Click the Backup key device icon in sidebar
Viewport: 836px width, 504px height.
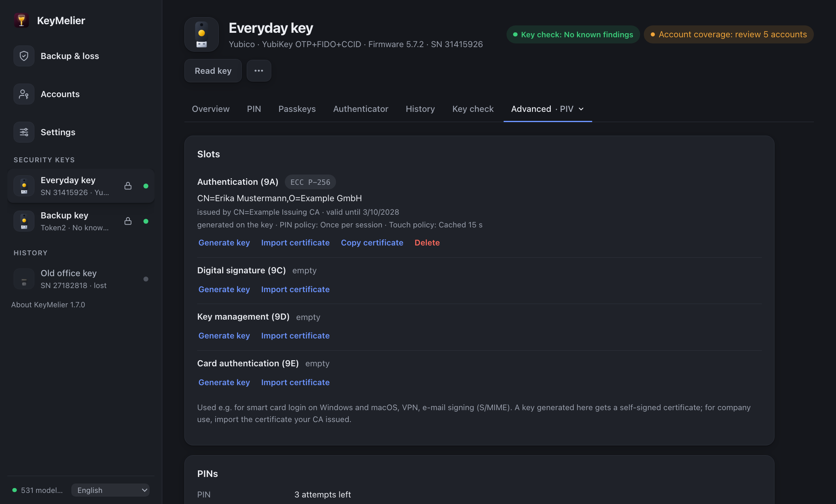pos(24,221)
